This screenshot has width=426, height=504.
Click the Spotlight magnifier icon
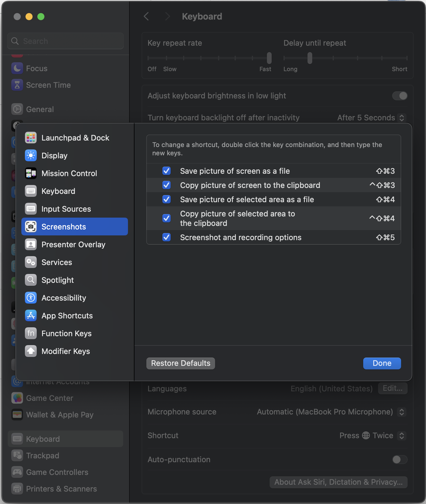click(x=31, y=280)
